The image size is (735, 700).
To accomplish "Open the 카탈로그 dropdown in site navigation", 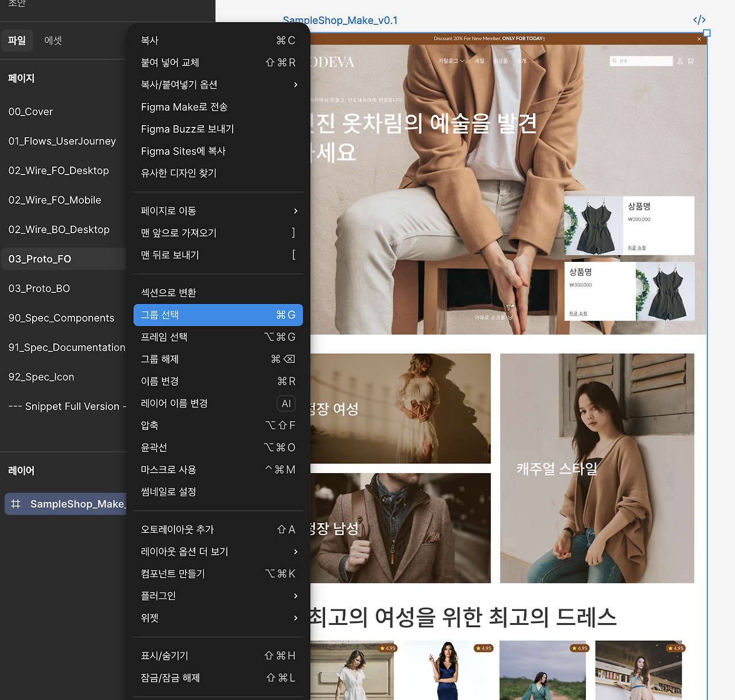I will [x=450, y=60].
